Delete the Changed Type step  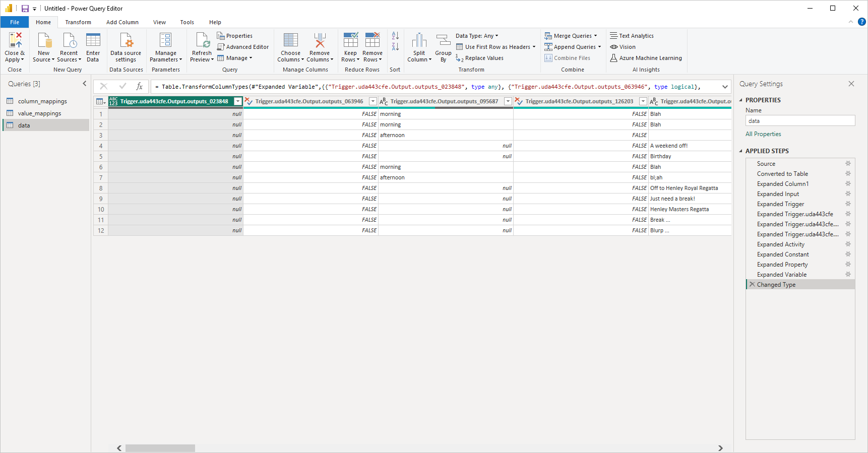point(752,284)
